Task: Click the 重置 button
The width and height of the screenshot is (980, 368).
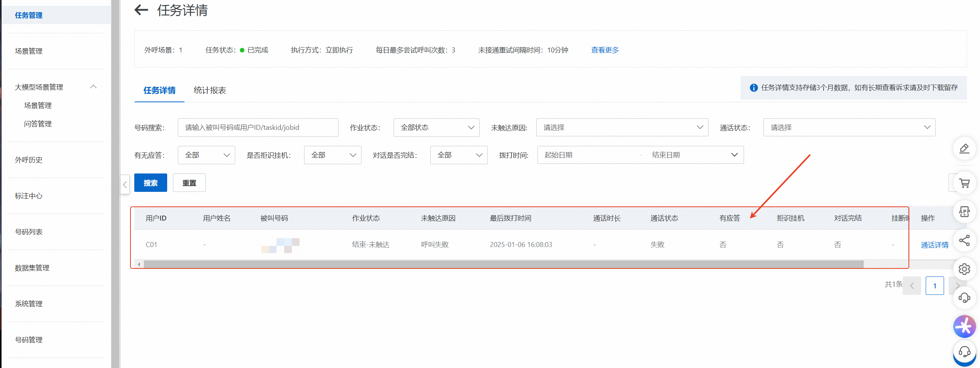Action: (x=189, y=183)
